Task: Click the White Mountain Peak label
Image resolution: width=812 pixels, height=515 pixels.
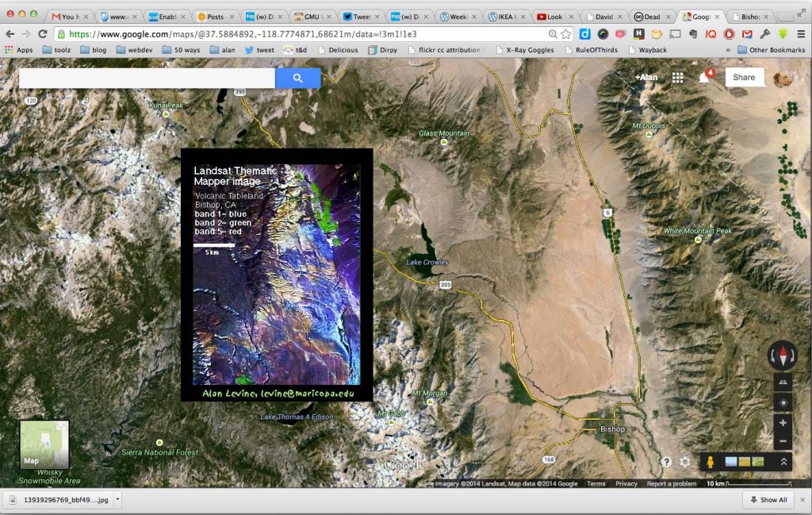Action: pos(698,231)
